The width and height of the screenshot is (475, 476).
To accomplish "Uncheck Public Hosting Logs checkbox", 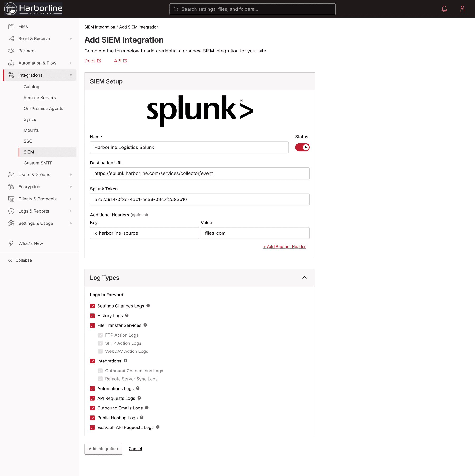I will (x=92, y=418).
